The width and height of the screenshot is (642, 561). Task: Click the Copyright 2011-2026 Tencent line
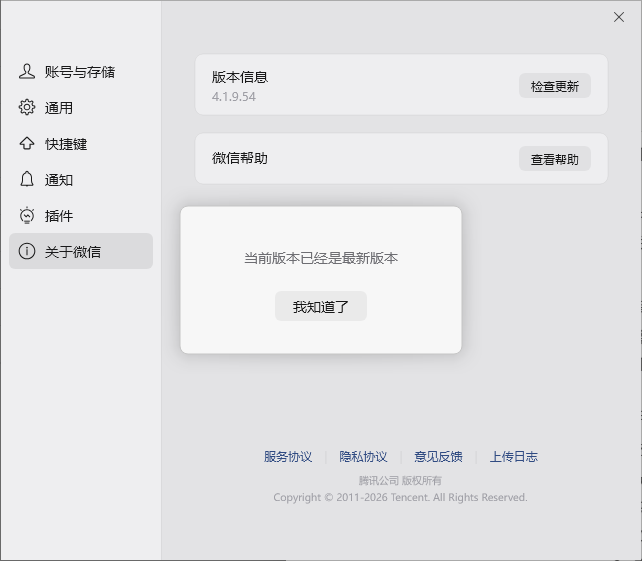point(400,498)
